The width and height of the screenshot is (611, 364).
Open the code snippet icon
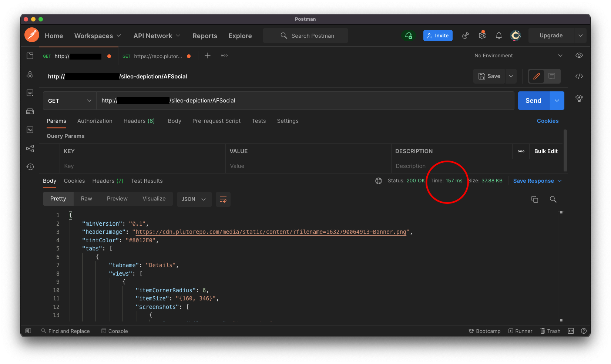579,76
